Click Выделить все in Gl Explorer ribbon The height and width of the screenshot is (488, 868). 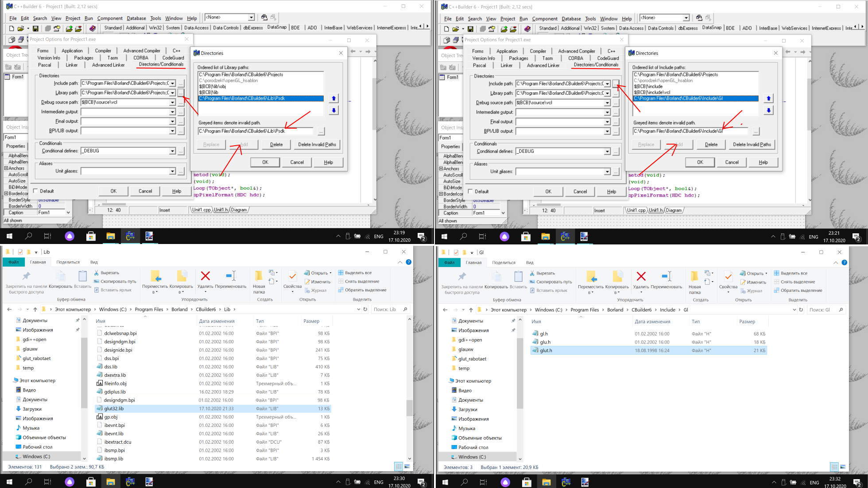click(x=790, y=273)
